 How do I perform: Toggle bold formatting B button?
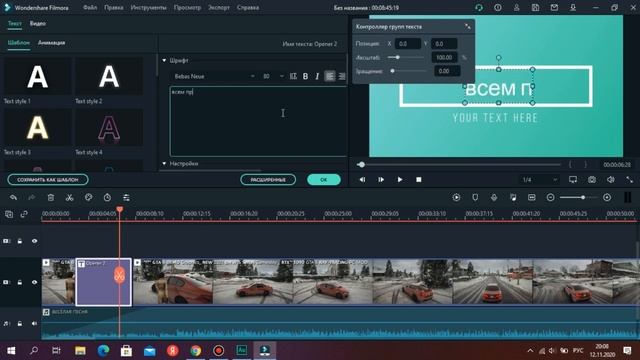tap(305, 76)
